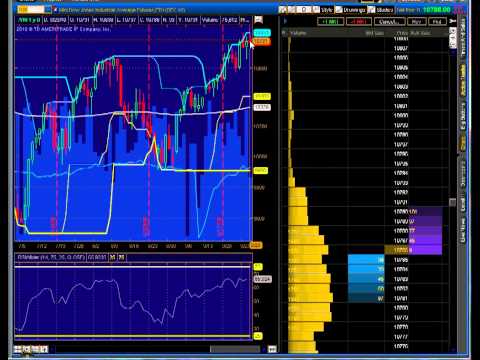The width and height of the screenshot is (480, 360).
Task: Click the Volume value in chart header
Action: coord(230,20)
